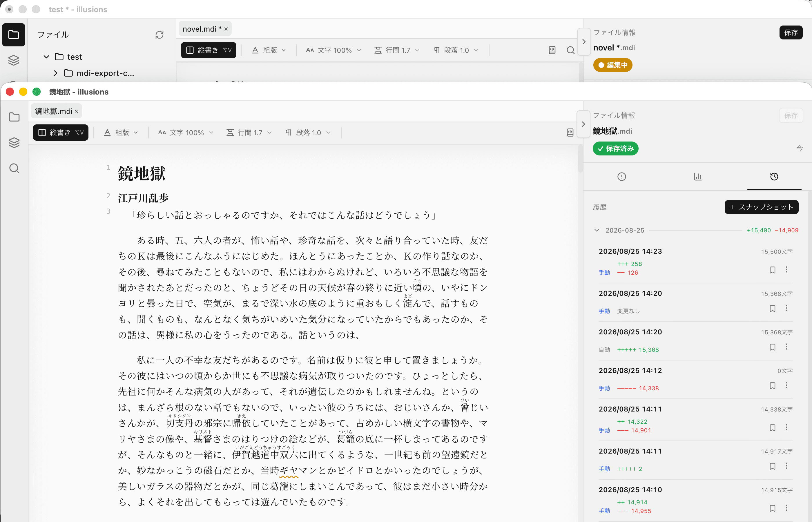Click the page layout icon in 鏡地獄 toolbar
812x522 pixels.
pyautogui.click(x=570, y=133)
